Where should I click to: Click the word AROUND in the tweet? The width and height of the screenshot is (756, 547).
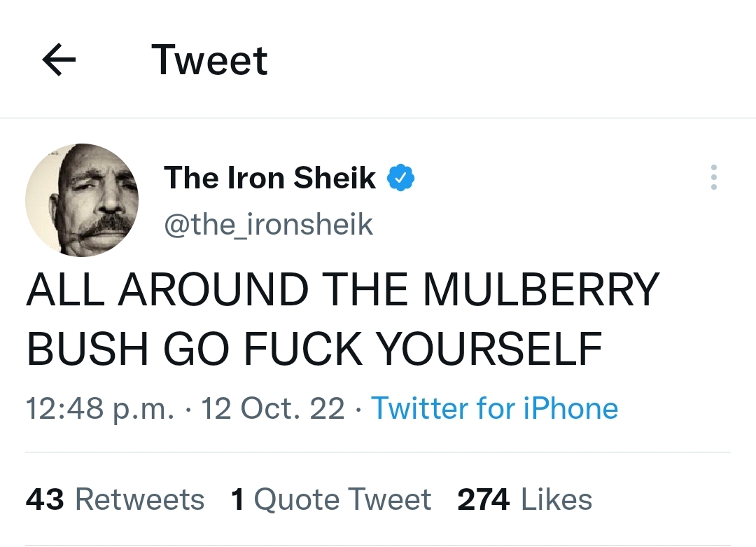[x=213, y=289]
